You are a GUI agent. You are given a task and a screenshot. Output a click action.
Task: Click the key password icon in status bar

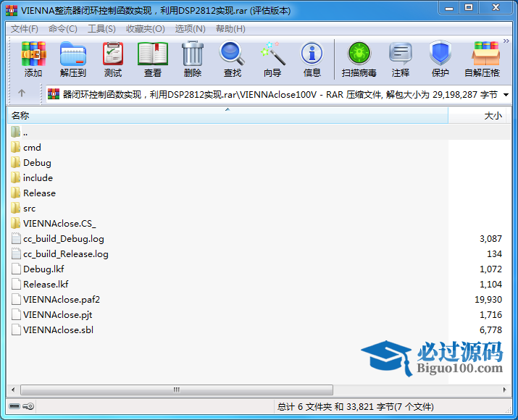[28, 406]
